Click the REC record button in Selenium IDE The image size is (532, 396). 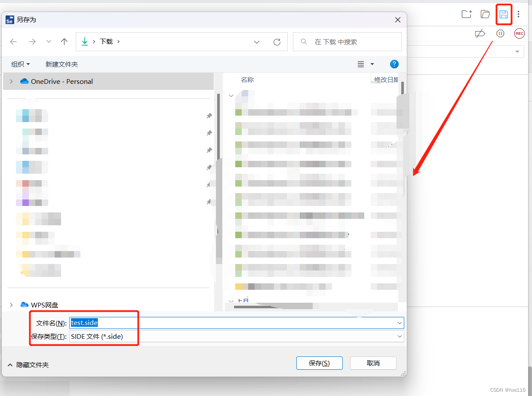tap(519, 34)
